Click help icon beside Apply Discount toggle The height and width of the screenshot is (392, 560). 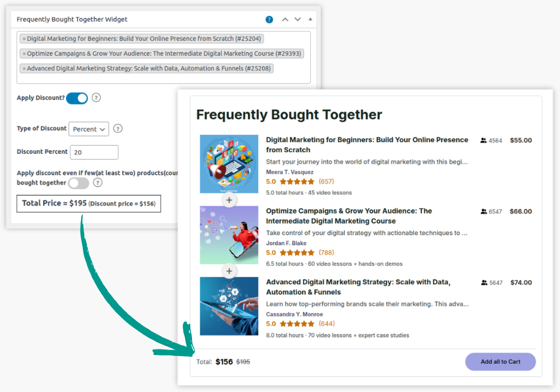pos(96,98)
